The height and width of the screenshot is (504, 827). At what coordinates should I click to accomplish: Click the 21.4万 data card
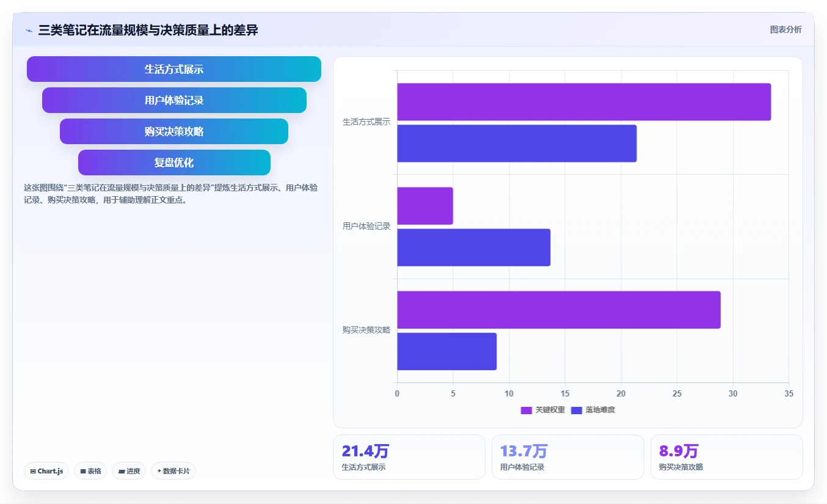click(409, 457)
